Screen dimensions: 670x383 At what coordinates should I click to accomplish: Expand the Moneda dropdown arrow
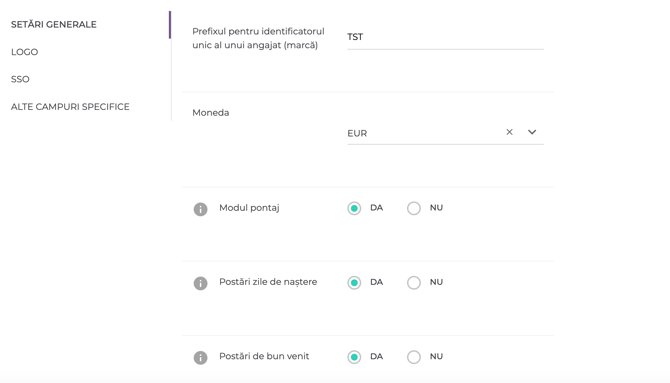point(532,132)
